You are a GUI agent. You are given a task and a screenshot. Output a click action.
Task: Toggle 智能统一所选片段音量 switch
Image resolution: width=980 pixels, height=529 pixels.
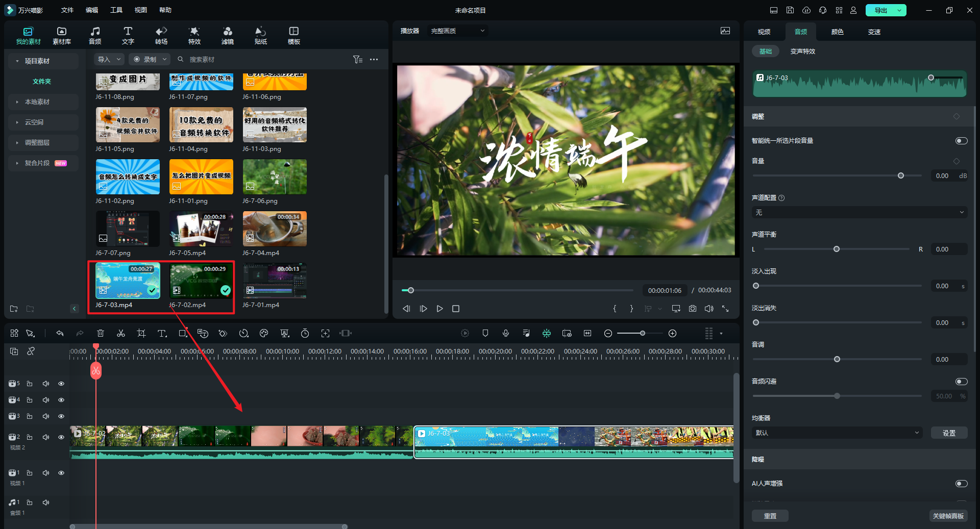pyautogui.click(x=961, y=141)
